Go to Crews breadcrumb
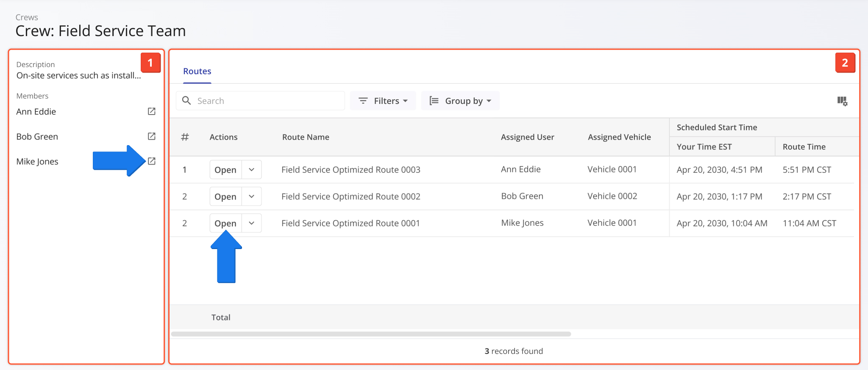The height and width of the screenshot is (370, 868). [27, 17]
